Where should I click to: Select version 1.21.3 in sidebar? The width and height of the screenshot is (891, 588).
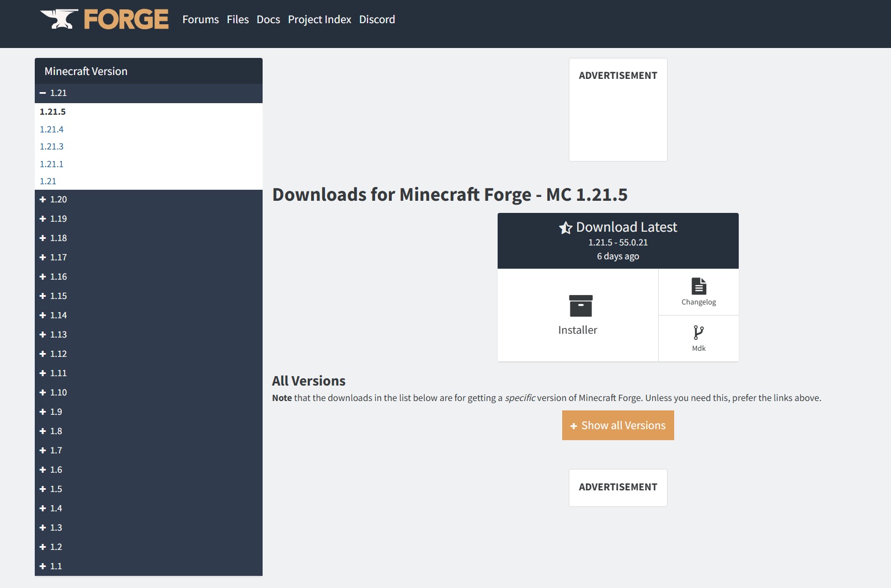pyautogui.click(x=52, y=146)
